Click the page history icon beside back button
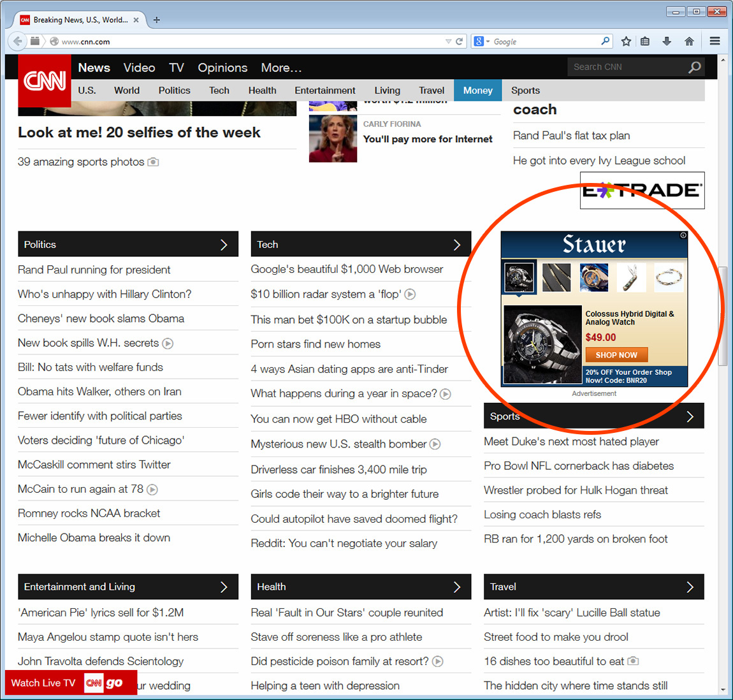Viewport: 733px width, 700px height. click(x=35, y=41)
